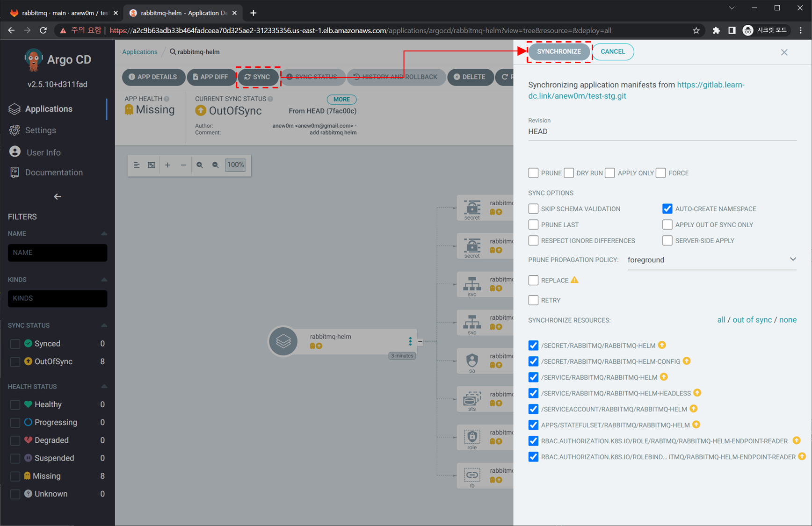This screenshot has height=526, width=812.
Task: Toggle the RETRY checkbox
Action: (x=533, y=300)
